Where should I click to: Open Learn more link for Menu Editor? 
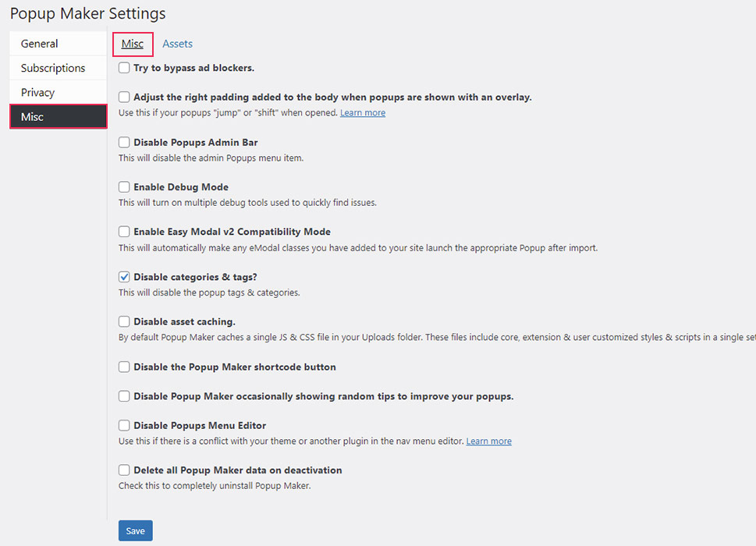point(489,441)
